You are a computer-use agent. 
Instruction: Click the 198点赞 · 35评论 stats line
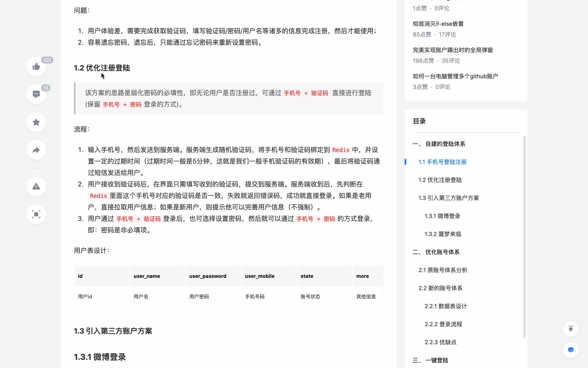[436, 61]
